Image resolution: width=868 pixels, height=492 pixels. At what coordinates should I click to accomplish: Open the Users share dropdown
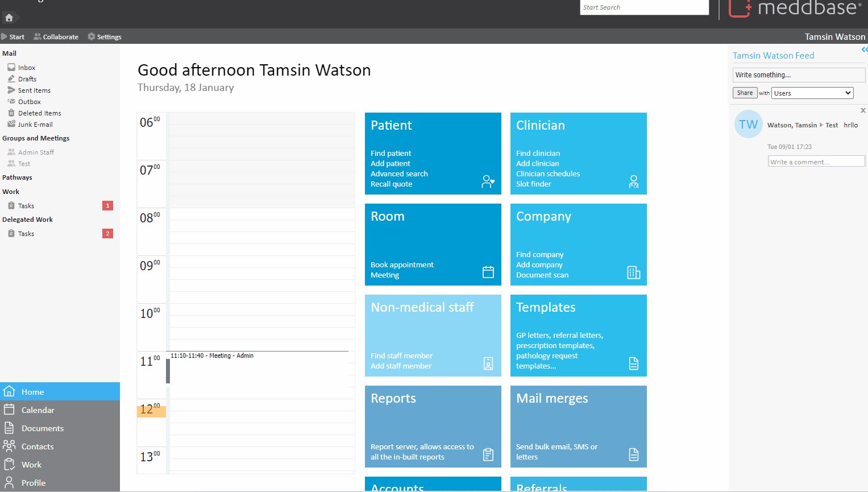812,93
